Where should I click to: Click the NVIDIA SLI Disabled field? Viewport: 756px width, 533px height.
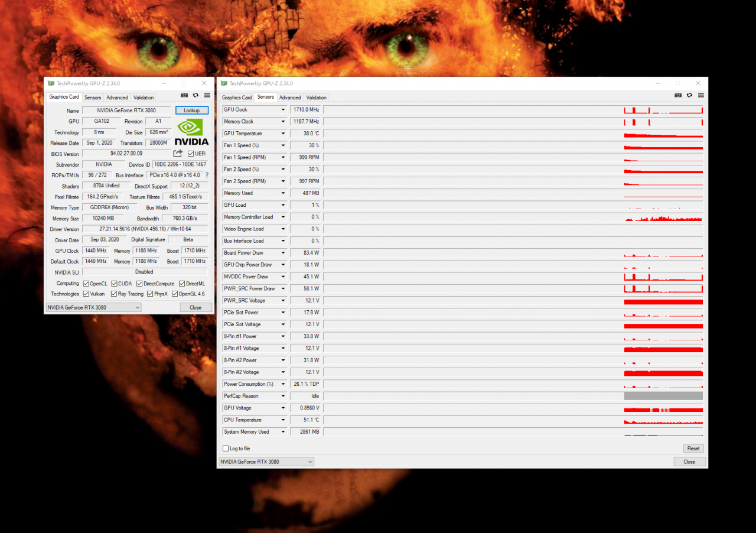click(x=145, y=272)
